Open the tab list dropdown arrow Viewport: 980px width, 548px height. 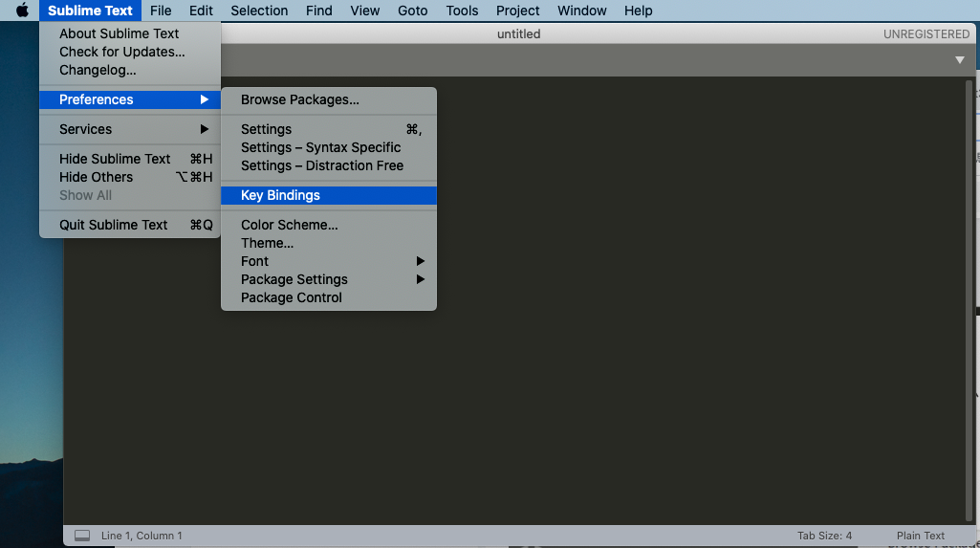959,60
